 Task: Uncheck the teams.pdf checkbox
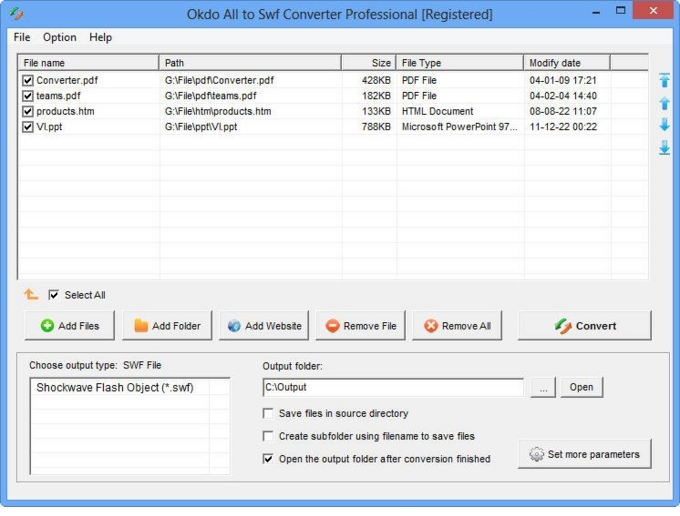(28, 96)
